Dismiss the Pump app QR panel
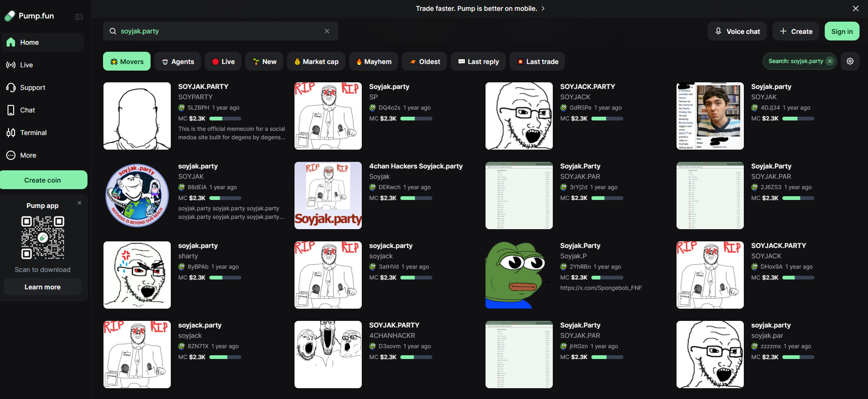The width and height of the screenshot is (868, 399). point(80,203)
